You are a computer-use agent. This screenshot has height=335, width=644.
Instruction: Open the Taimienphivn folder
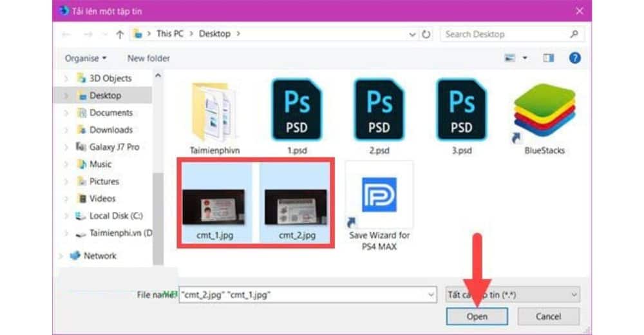click(214, 111)
